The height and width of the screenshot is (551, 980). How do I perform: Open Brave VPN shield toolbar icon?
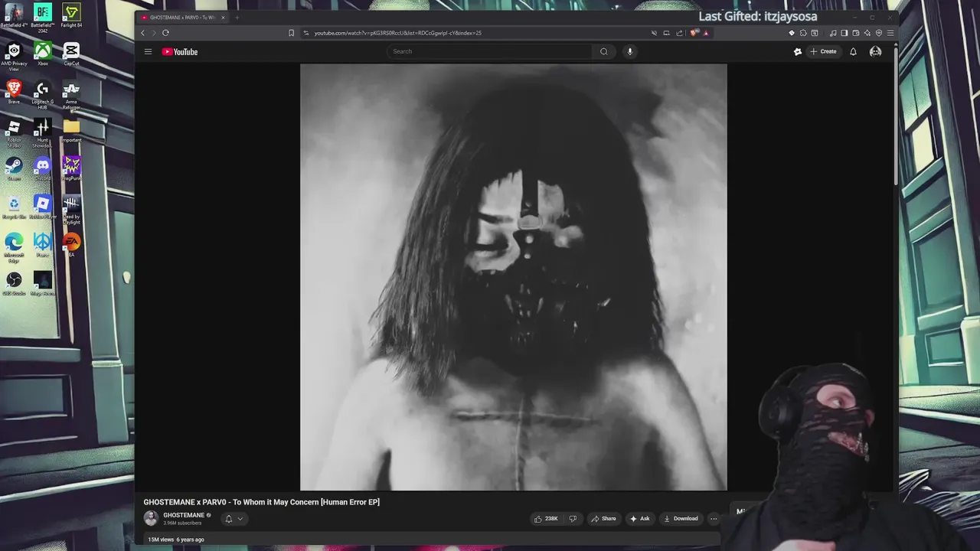click(879, 33)
